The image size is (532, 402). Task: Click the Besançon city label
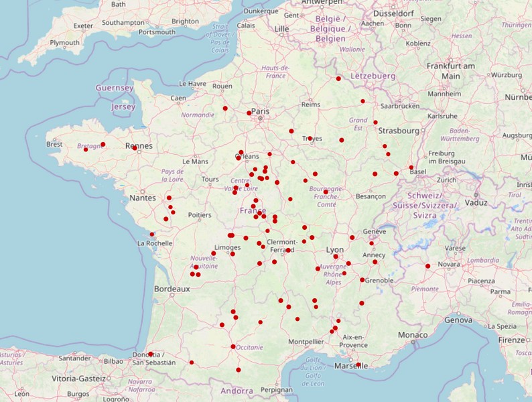pos(371,196)
